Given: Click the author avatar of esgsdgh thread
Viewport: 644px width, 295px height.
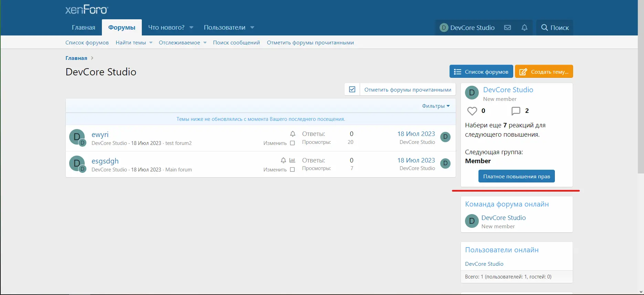Looking at the screenshot, I should coord(77,163).
